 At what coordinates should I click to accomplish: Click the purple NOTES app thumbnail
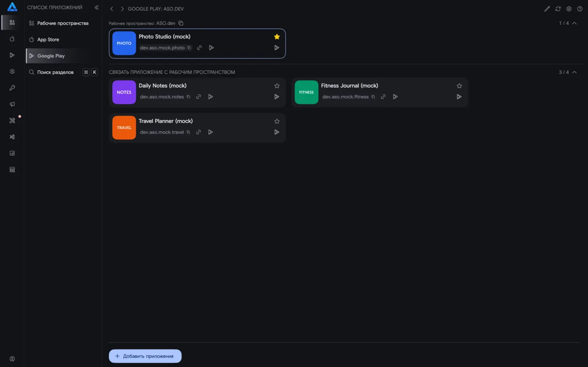(x=124, y=92)
